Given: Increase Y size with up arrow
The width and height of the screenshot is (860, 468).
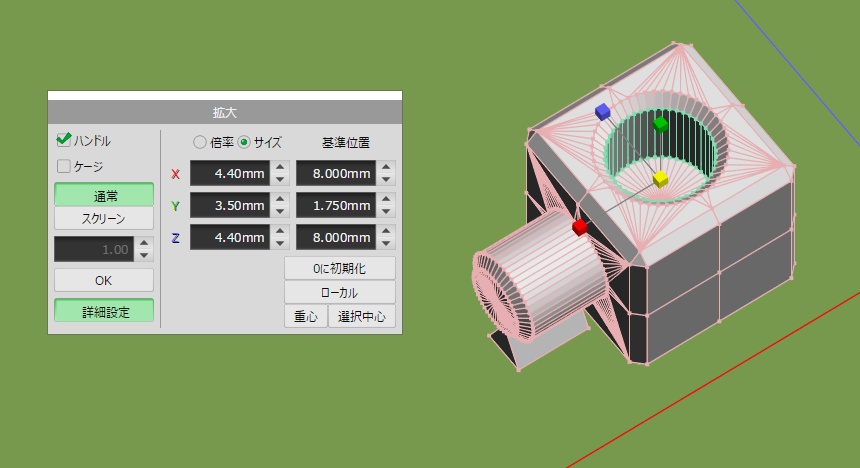Looking at the screenshot, I should pos(280,199).
